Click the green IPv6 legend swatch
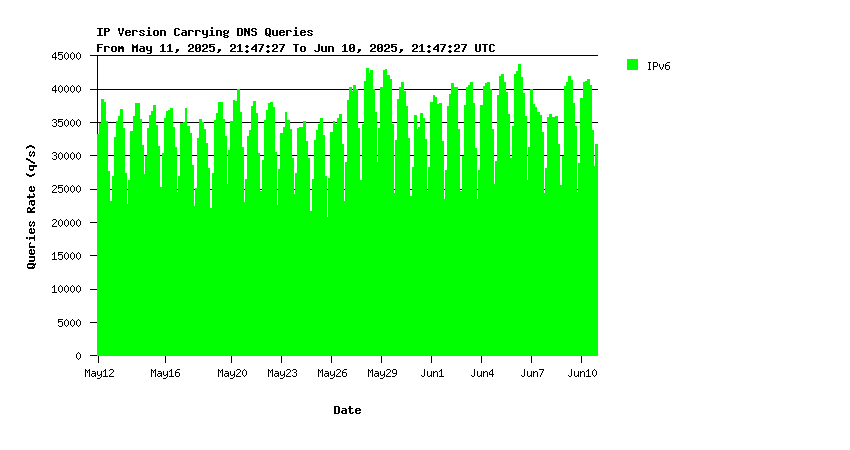 click(x=632, y=65)
